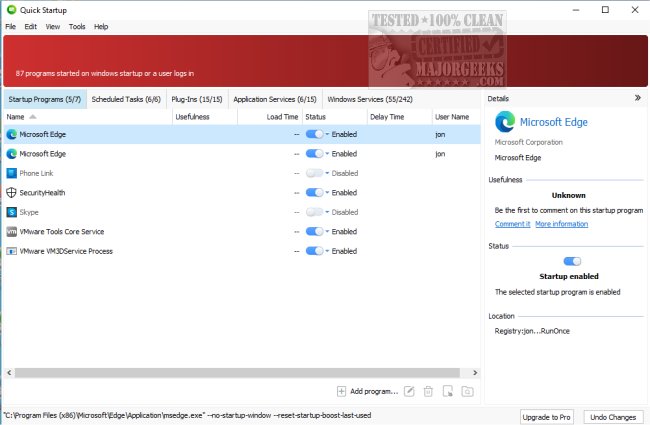Click the edit startup entry pencil icon
This screenshot has height=425, width=650.
pos(408,391)
